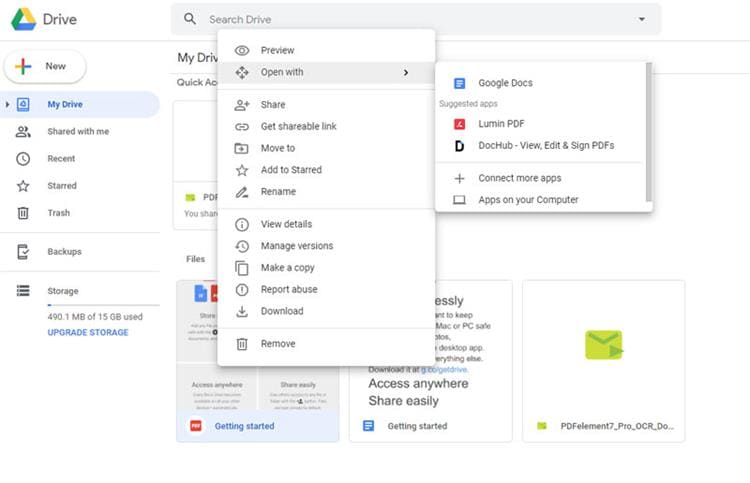The height and width of the screenshot is (483, 750).
Task: Select Download from the context menu
Action: [326, 311]
